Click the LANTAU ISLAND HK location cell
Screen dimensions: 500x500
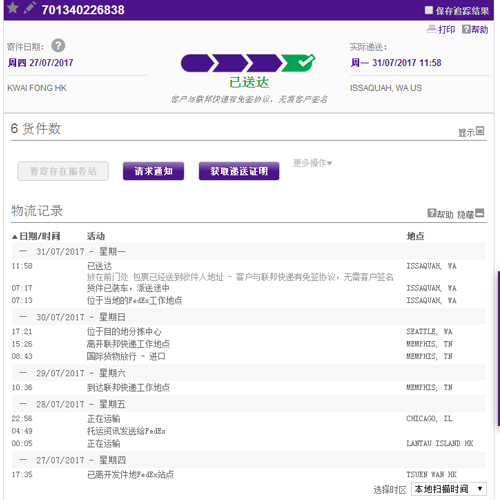pos(440,443)
